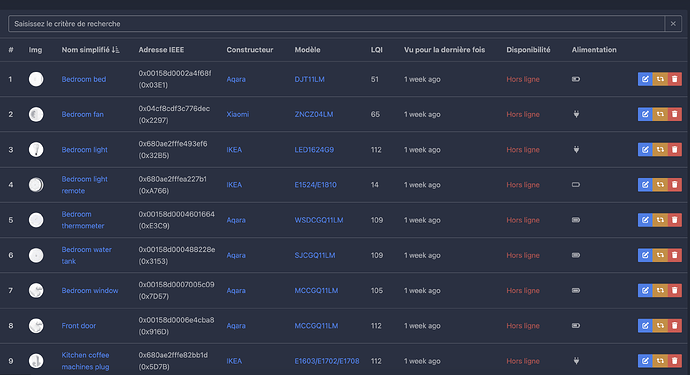Click orange icon in E1524/E1810 row

tap(660, 185)
